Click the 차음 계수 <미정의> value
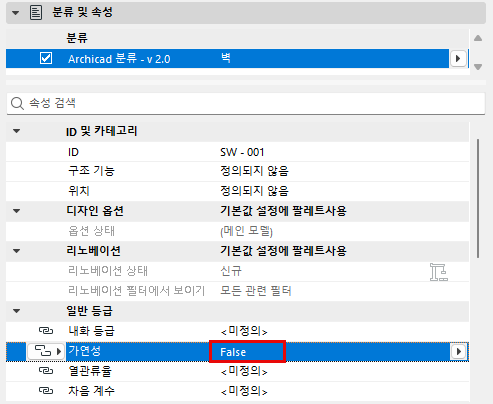Viewport: 493px width, 404px height. click(x=244, y=391)
